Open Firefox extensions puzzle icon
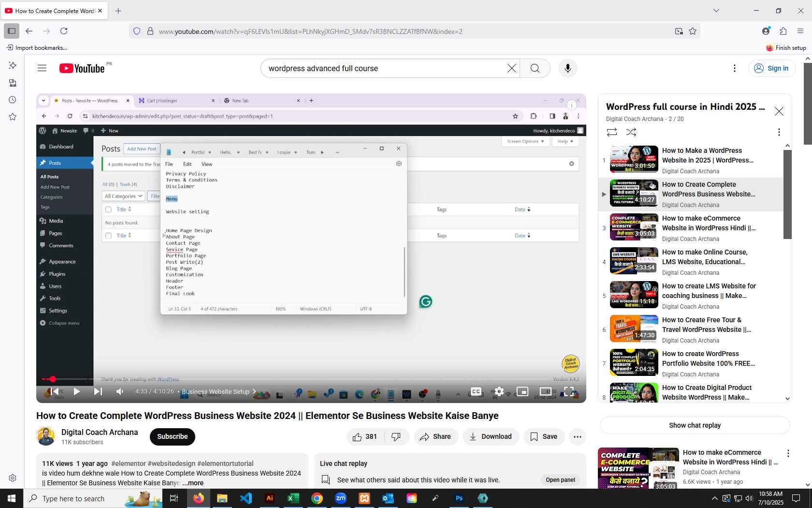 click(x=783, y=31)
